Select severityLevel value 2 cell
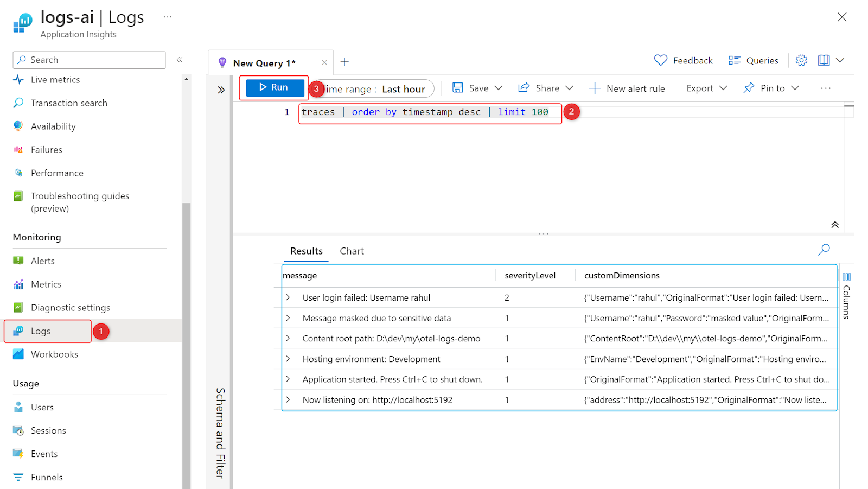Viewport: 868px width, 489px height. [507, 297]
